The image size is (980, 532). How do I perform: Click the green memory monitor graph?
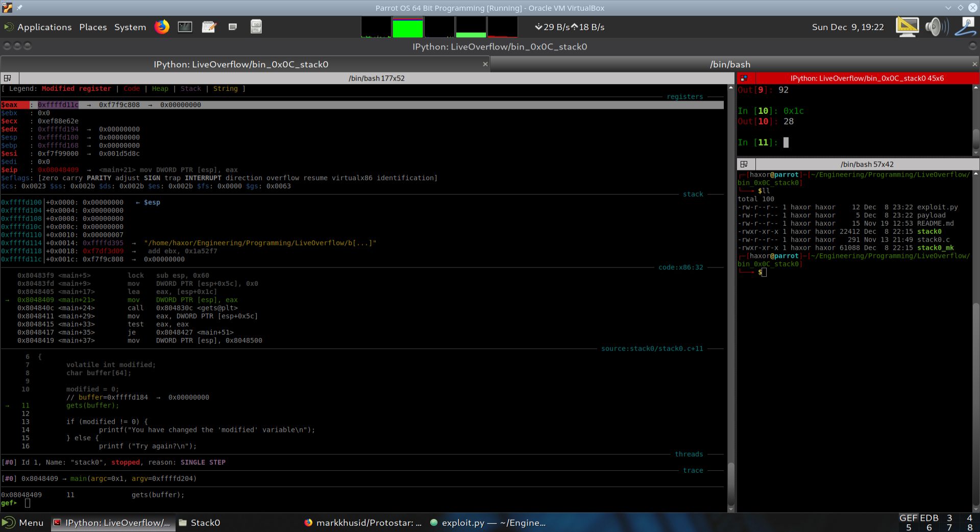click(407, 27)
